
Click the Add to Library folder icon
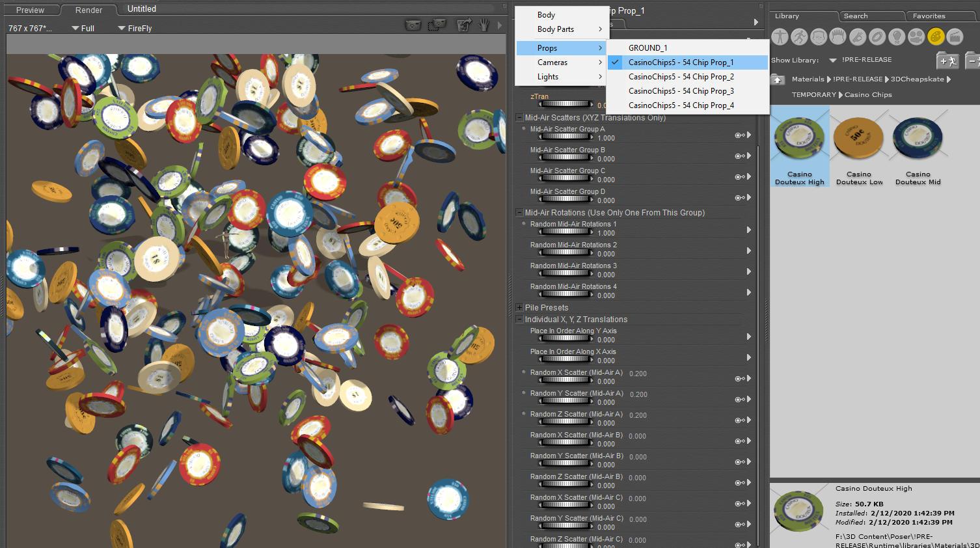(947, 61)
